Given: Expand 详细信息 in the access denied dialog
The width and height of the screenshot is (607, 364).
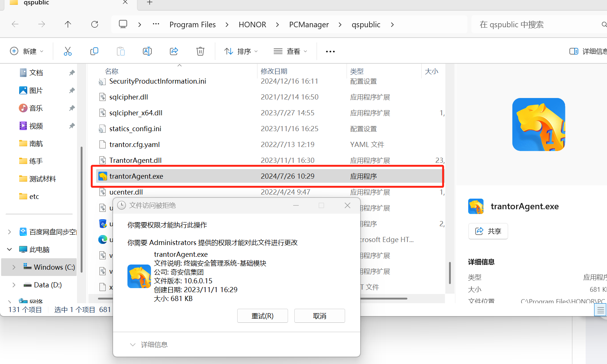Looking at the screenshot, I should (149, 344).
